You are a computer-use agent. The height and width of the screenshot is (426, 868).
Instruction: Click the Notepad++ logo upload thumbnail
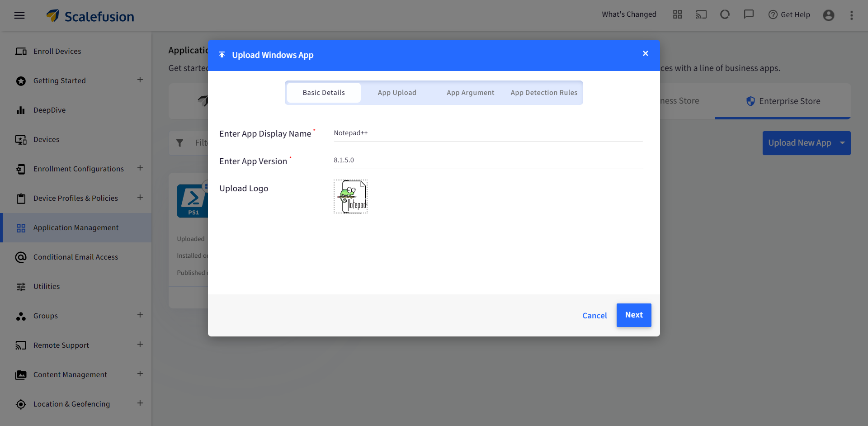[x=351, y=197]
